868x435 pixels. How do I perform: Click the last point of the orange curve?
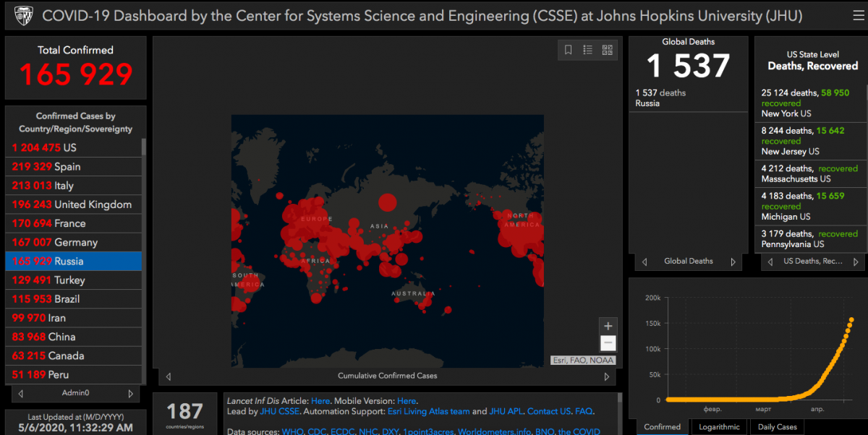coord(851,319)
